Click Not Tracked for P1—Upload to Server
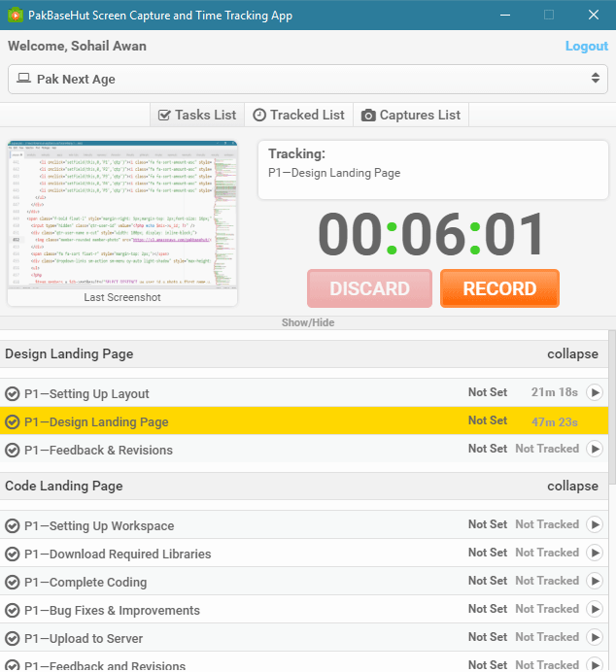The height and width of the screenshot is (672, 616). (x=547, y=637)
